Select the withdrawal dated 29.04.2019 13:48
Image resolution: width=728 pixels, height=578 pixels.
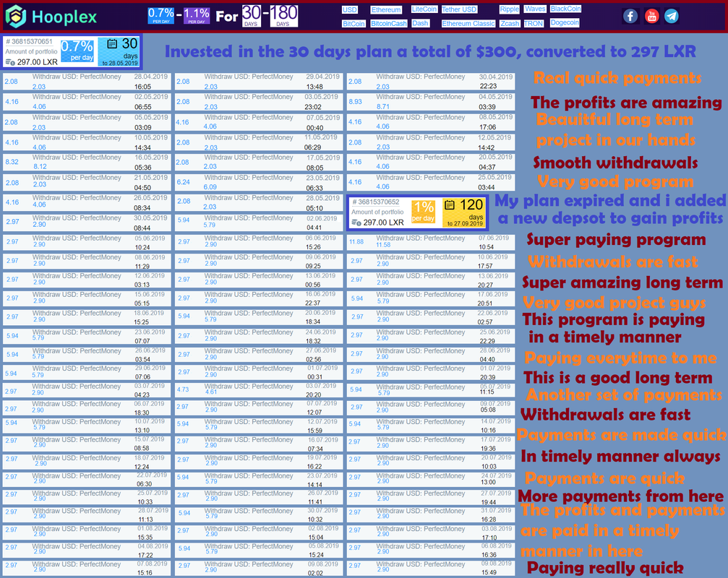(x=259, y=82)
